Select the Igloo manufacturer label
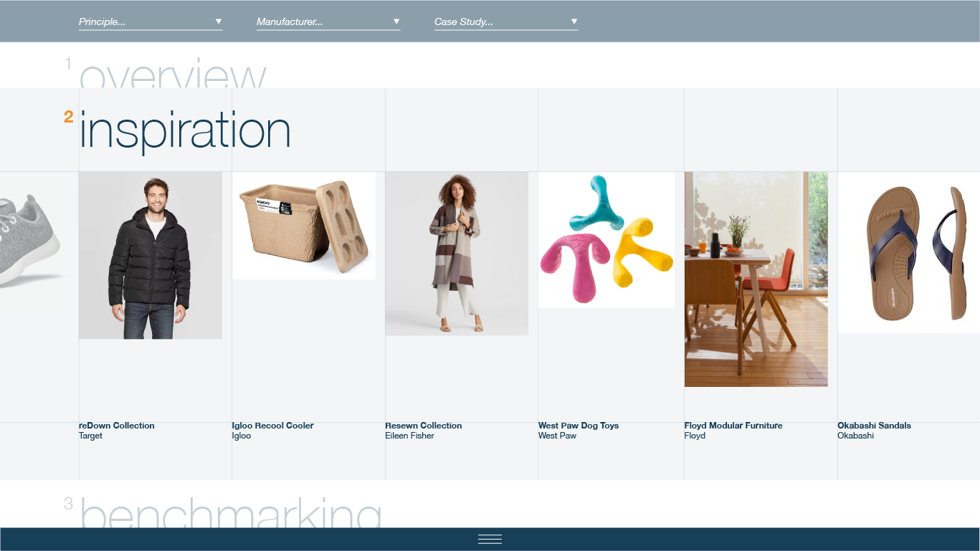This screenshot has height=551, width=980. click(242, 436)
